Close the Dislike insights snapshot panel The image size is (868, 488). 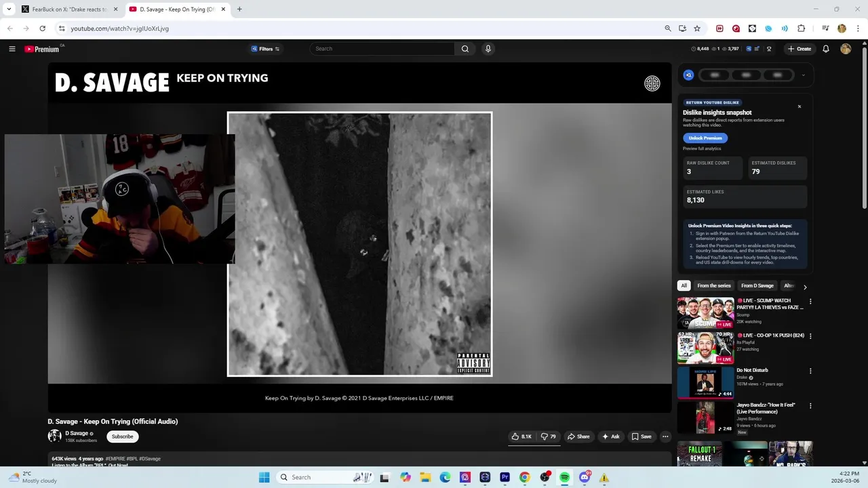(x=800, y=106)
